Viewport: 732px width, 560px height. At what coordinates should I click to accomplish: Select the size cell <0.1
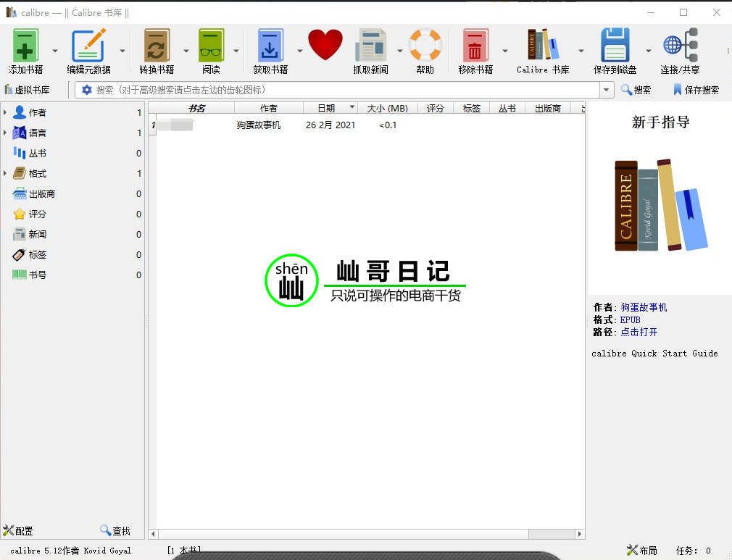pos(388,125)
